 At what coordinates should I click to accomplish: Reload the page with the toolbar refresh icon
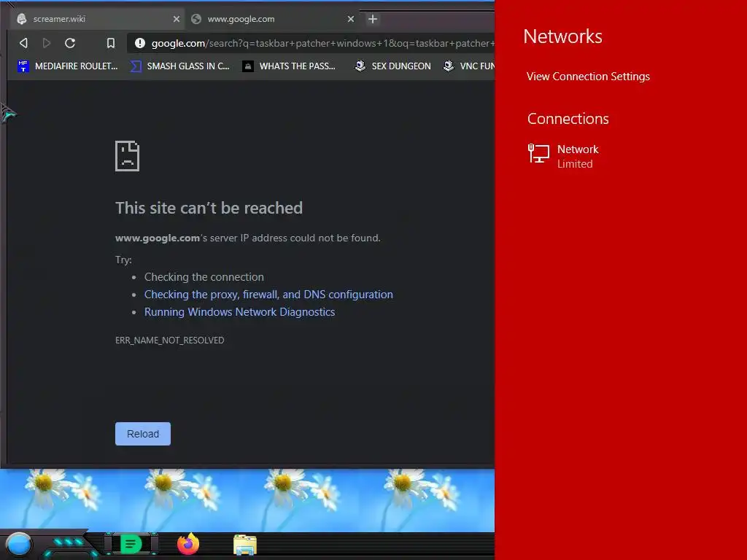[x=70, y=43]
